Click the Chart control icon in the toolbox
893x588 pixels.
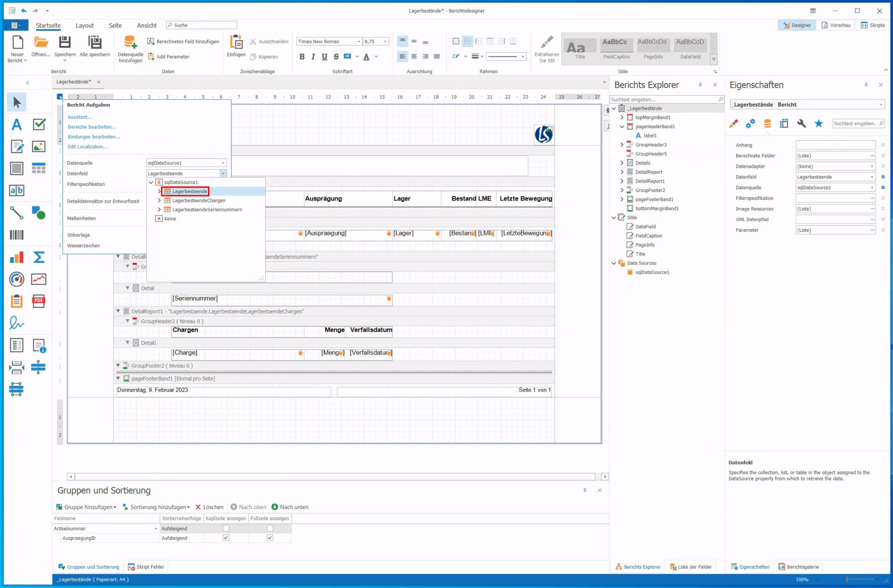pyautogui.click(x=17, y=257)
